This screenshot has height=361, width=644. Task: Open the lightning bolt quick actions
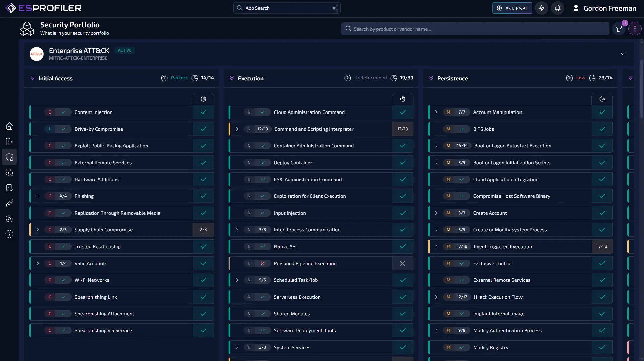pos(542,8)
